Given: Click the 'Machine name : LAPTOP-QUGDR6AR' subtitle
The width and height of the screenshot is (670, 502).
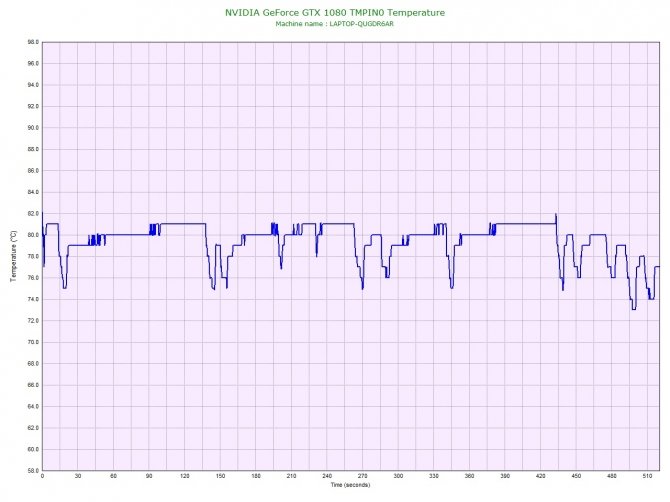Looking at the screenshot, I should 335,24.
